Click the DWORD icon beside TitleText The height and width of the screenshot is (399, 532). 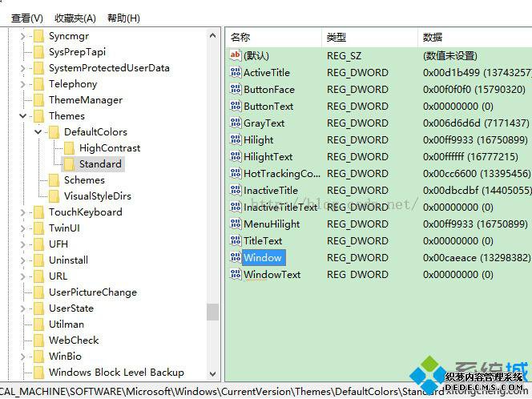[235, 240]
